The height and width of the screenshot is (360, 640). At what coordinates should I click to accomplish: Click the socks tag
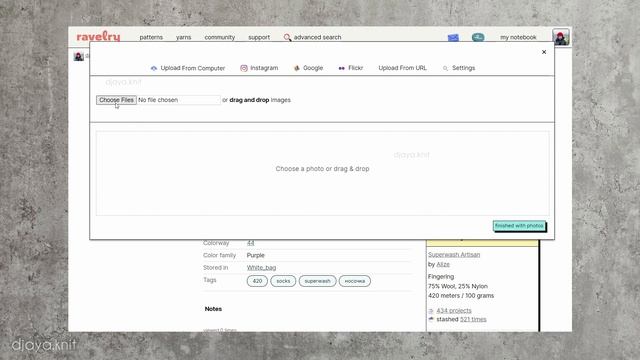pyautogui.click(x=283, y=281)
